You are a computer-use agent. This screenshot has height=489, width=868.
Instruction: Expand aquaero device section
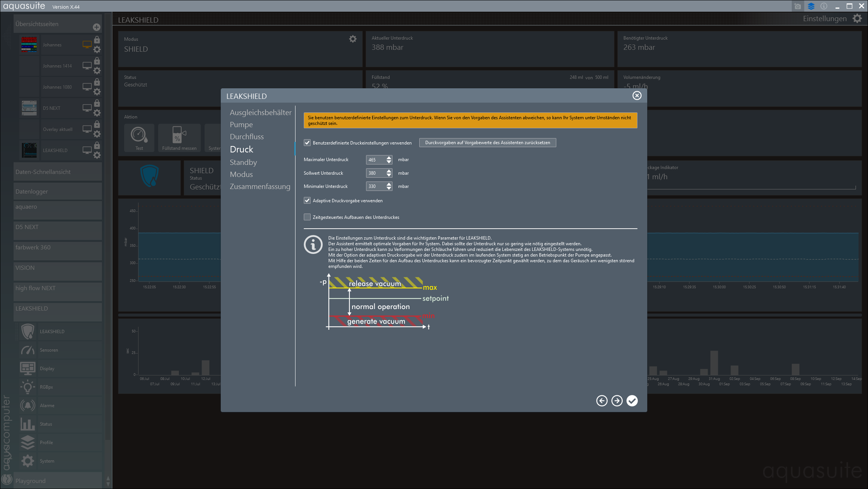(x=58, y=210)
